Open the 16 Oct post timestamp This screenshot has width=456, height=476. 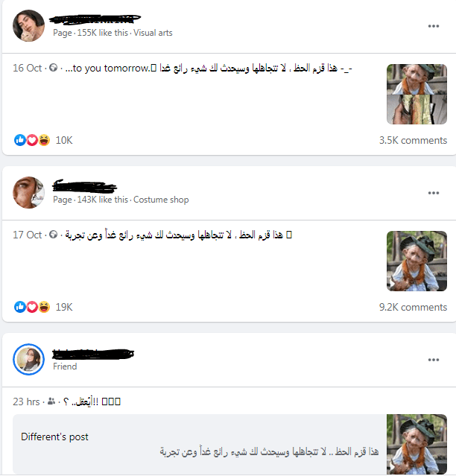pyautogui.click(x=27, y=68)
